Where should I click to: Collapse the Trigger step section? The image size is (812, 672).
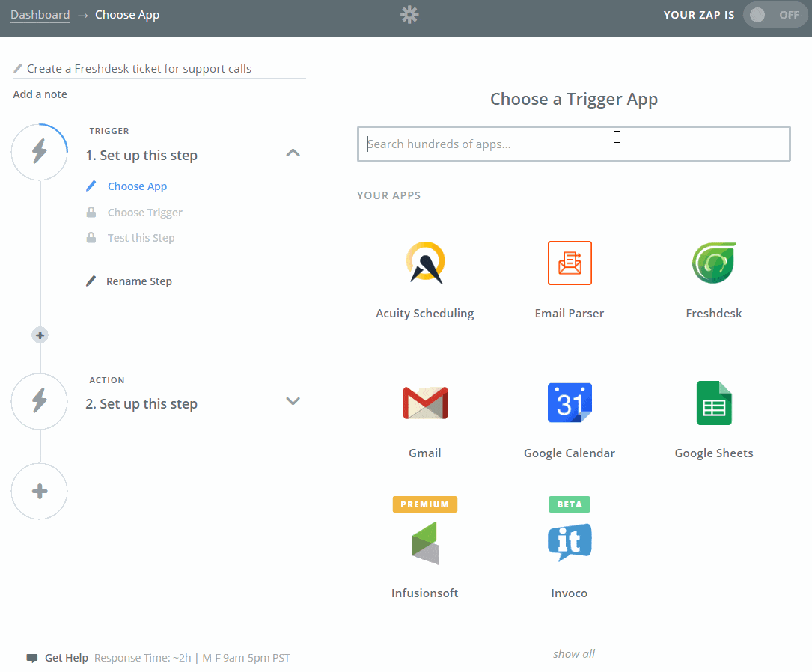pyautogui.click(x=293, y=153)
